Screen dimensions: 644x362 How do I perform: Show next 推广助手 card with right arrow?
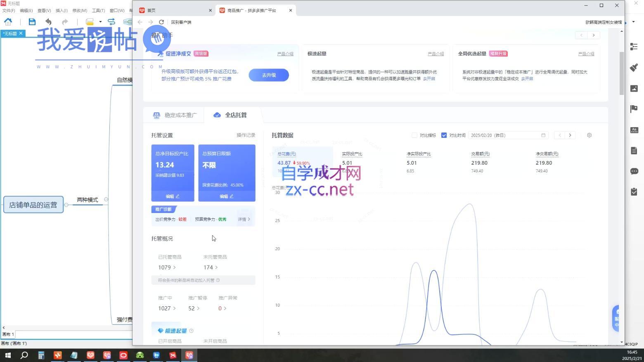pos(594,35)
